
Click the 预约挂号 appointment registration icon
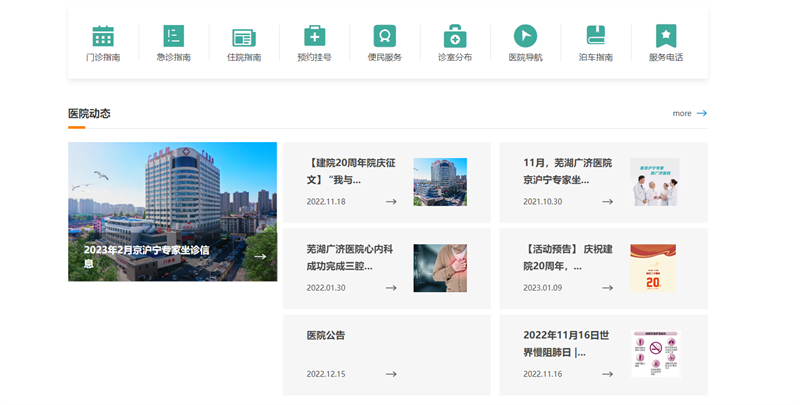click(x=314, y=36)
